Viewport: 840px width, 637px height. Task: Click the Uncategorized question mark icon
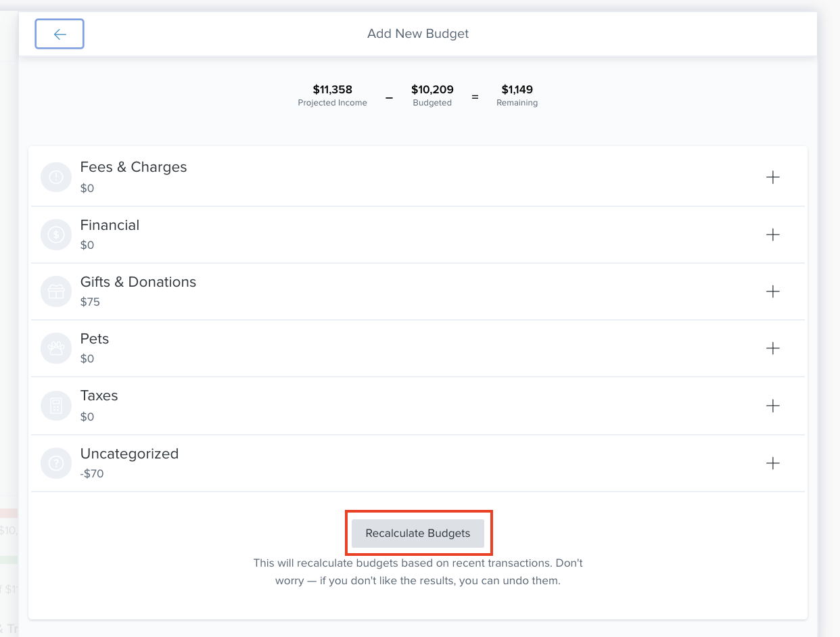tap(56, 463)
